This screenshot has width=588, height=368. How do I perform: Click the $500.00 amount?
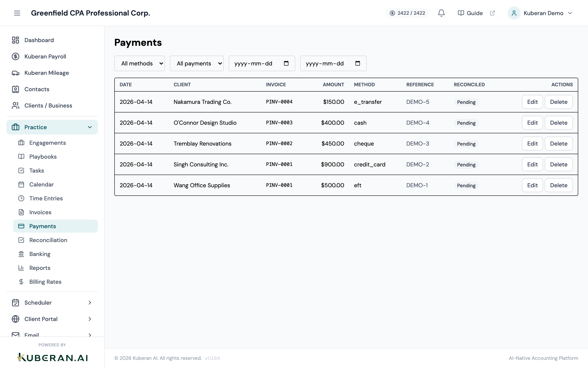[332, 185]
